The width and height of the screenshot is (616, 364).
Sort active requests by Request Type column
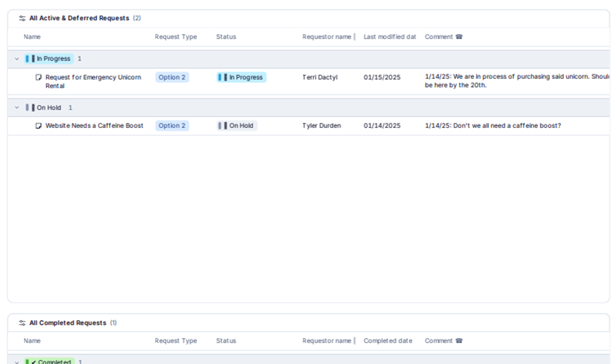pyautogui.click(x=176, y=37)
